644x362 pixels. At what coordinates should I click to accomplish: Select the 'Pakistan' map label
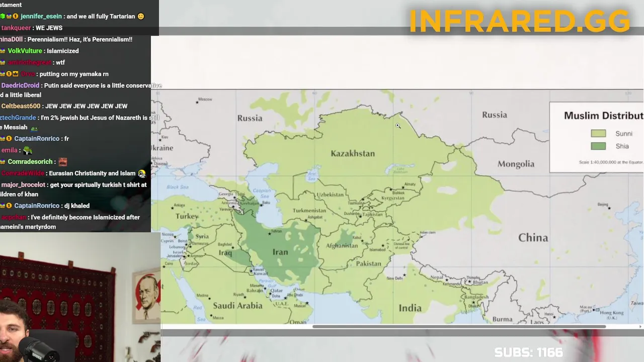(x=369, y=263)
